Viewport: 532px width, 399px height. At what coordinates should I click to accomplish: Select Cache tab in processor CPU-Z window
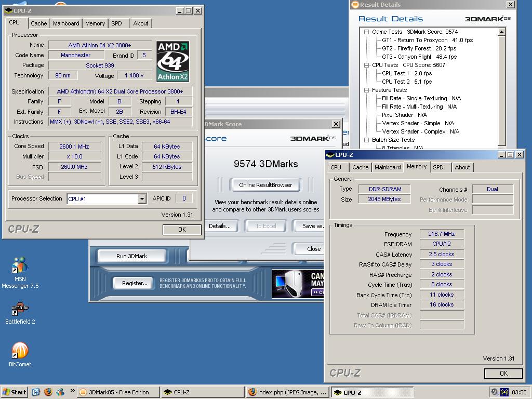pos(38,23)
